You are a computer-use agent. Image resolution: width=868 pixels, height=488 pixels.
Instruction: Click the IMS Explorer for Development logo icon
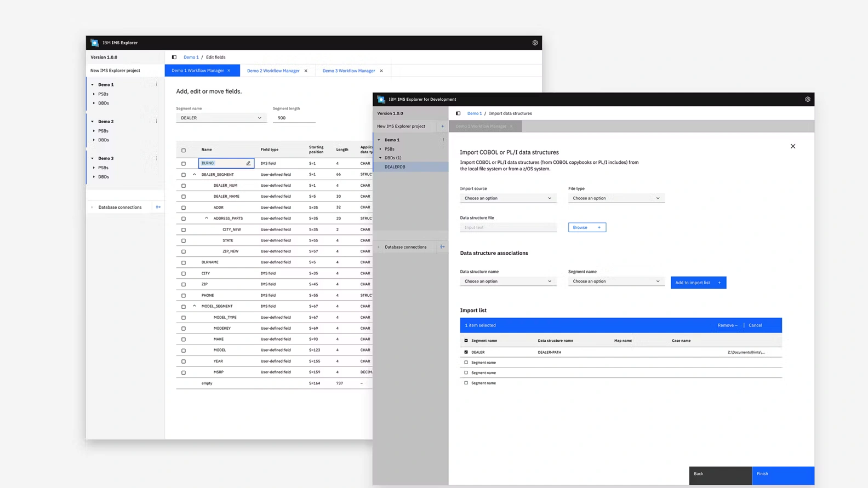[x=381, y=99]
